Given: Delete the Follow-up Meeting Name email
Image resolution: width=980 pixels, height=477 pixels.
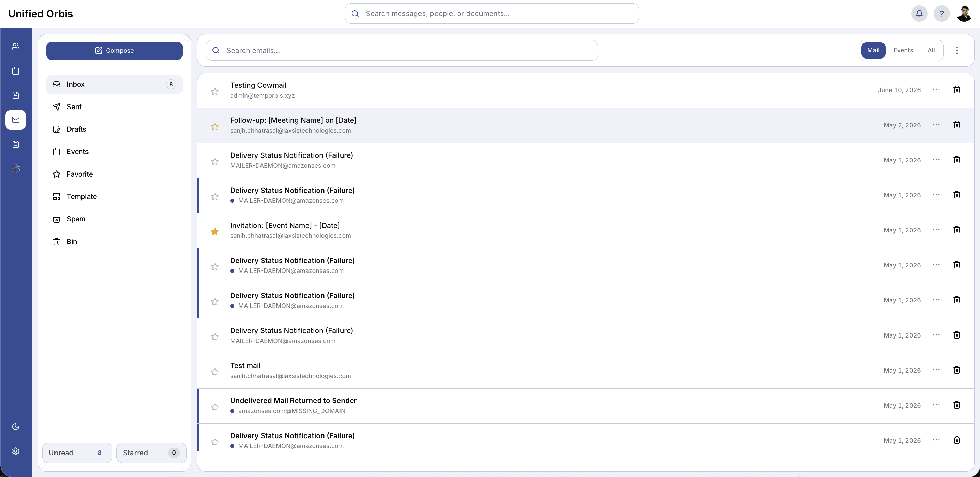Looking at the screenshot, I should coord(957,125).
